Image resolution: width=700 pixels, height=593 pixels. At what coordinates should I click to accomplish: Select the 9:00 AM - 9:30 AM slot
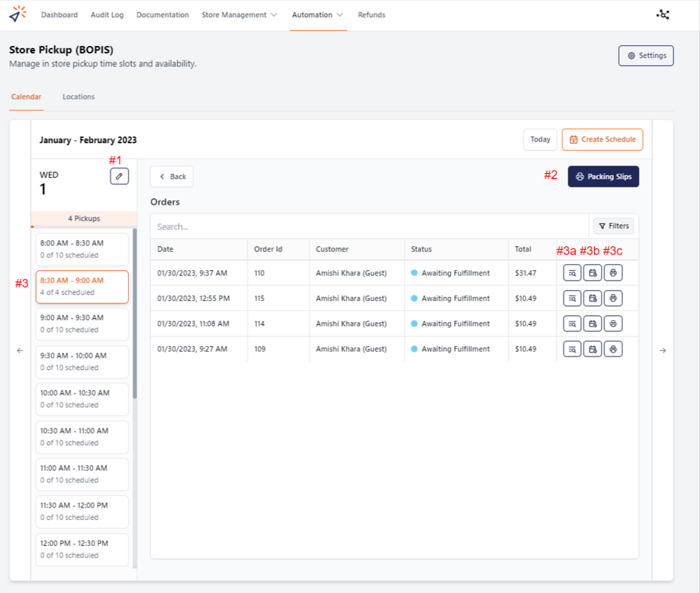tap(82, 324)
